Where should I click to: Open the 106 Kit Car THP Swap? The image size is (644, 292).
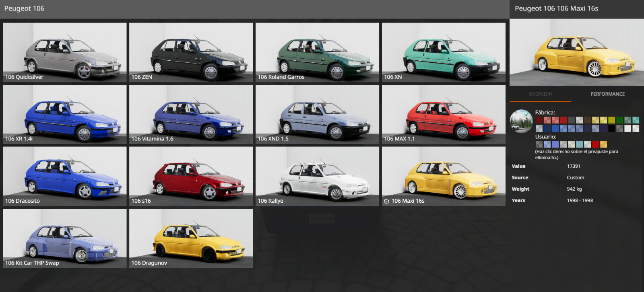64,238
